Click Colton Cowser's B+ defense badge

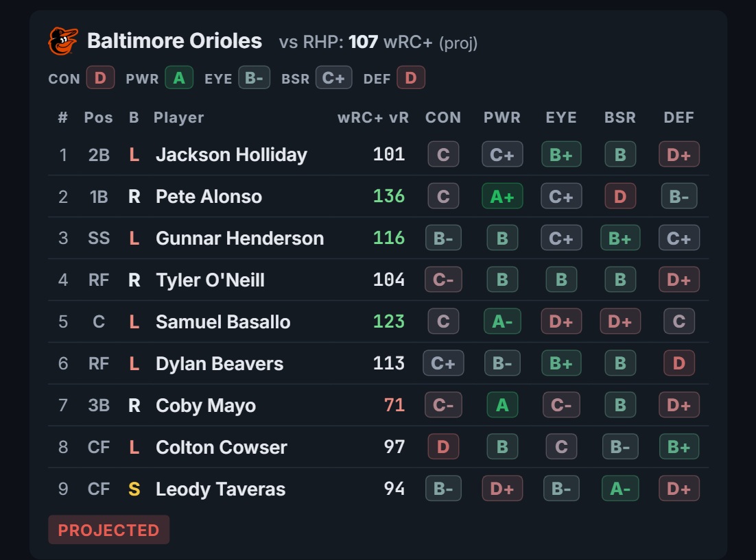coord(679,447)
